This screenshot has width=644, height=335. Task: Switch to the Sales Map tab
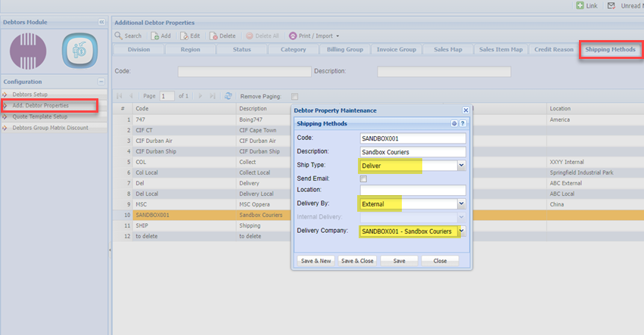(x=447, y=50)
